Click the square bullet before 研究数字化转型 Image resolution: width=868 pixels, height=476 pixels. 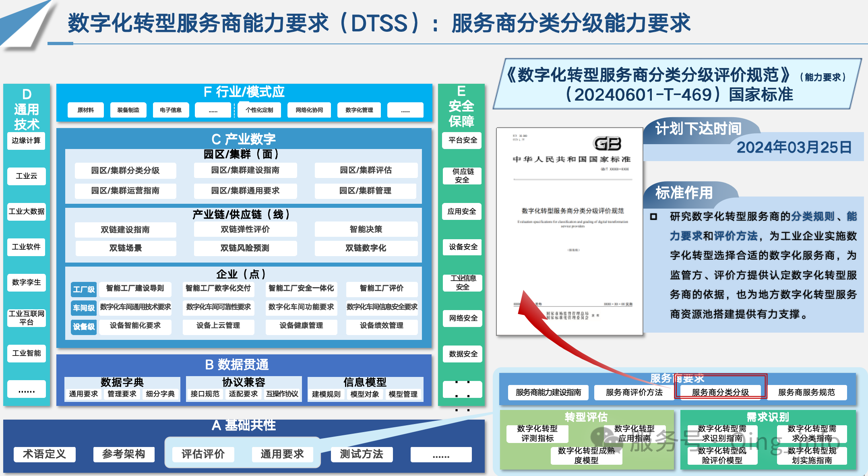tap(653, 217)
